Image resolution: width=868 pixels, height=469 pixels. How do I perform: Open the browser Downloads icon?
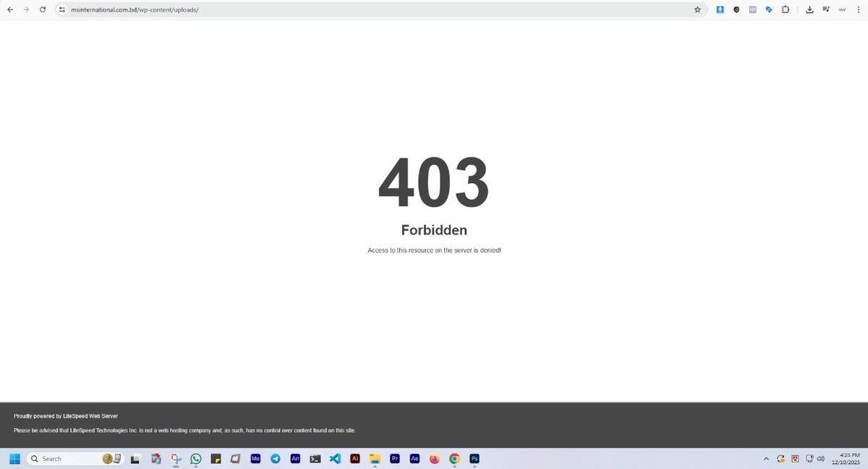tap(809, 9)
